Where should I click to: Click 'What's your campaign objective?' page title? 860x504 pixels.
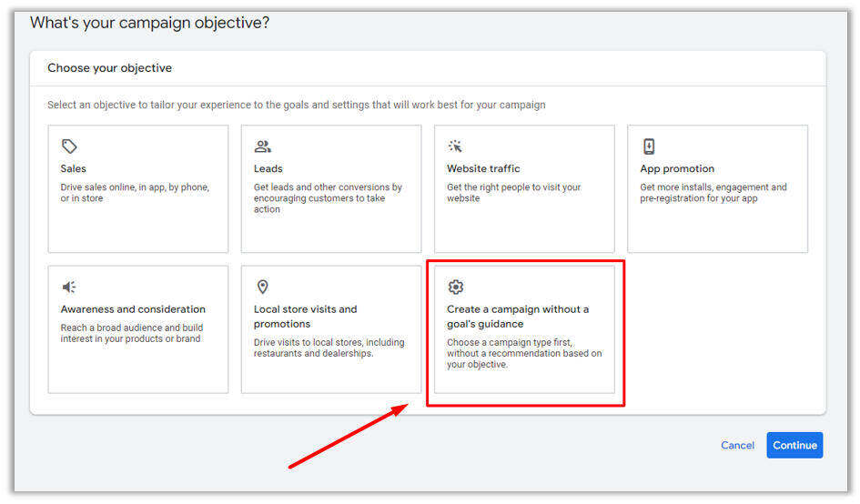pyautogui.click(x=150, y=23)
